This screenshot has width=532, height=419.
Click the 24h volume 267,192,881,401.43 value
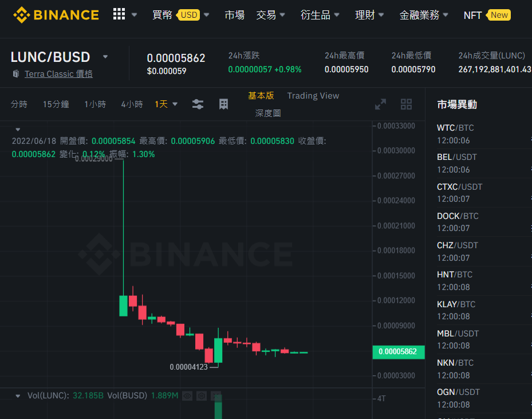(x=495, y=69)
